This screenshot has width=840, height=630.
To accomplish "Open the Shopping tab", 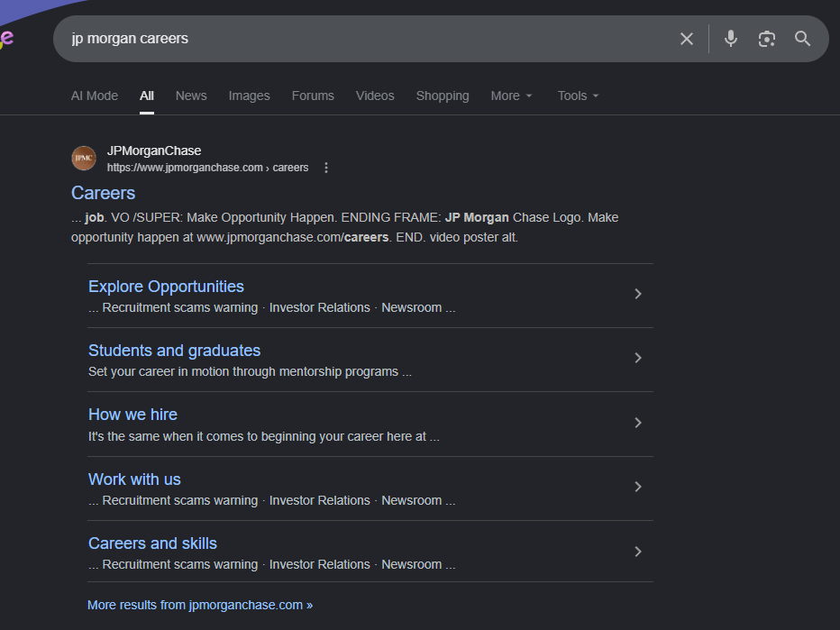I will 443,96.
